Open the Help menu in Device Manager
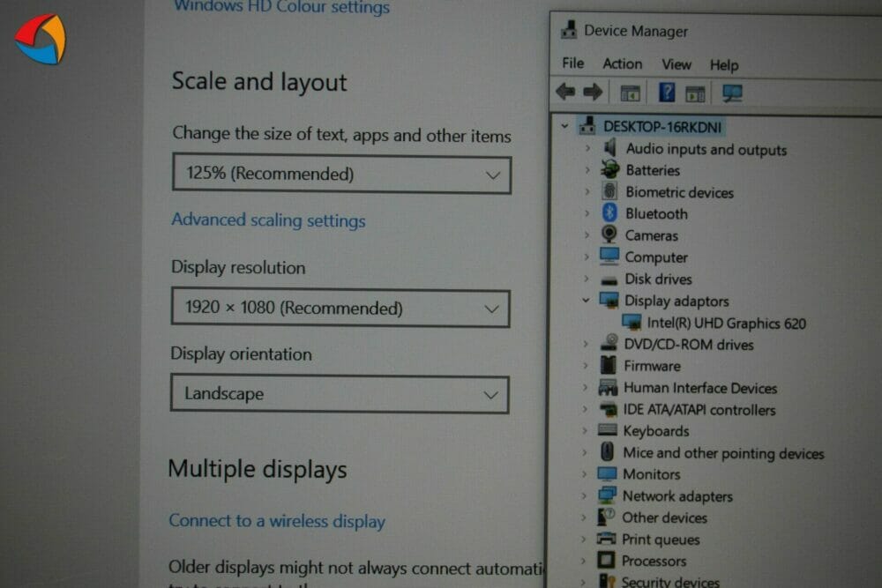The image size is (882, 588). 724,65
